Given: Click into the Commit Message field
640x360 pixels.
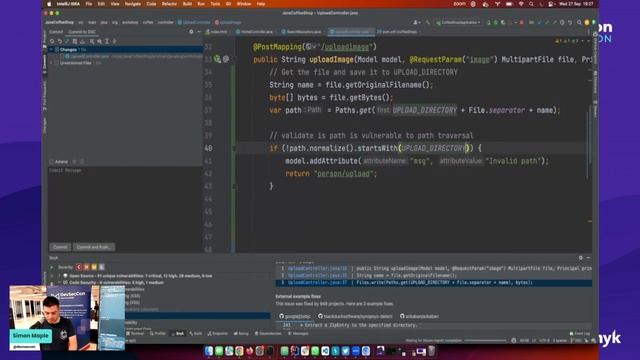Looking at the screenshot, I should (124, 204).
